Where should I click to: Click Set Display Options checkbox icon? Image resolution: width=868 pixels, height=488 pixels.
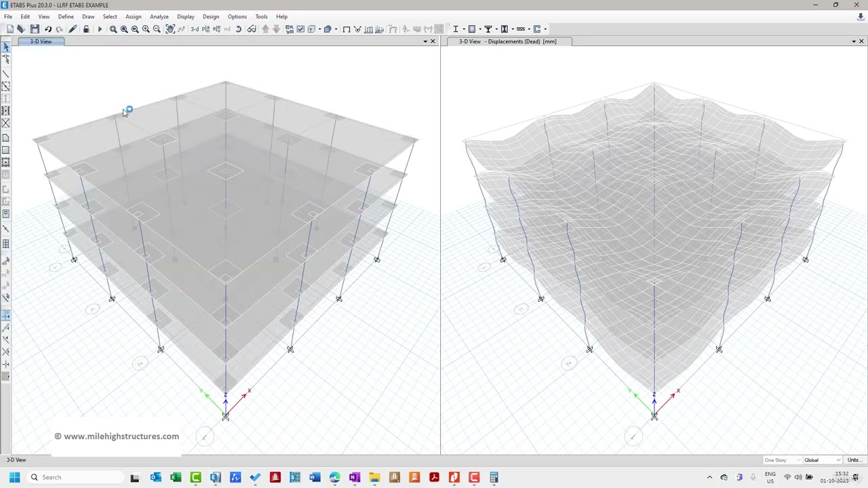[300, 29]
